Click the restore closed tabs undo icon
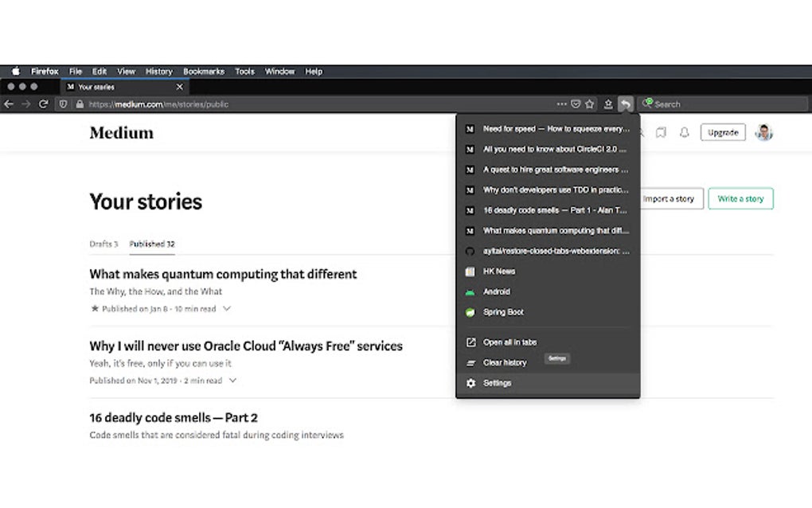This screenshot has height=508, width=812. coord(626,104)
